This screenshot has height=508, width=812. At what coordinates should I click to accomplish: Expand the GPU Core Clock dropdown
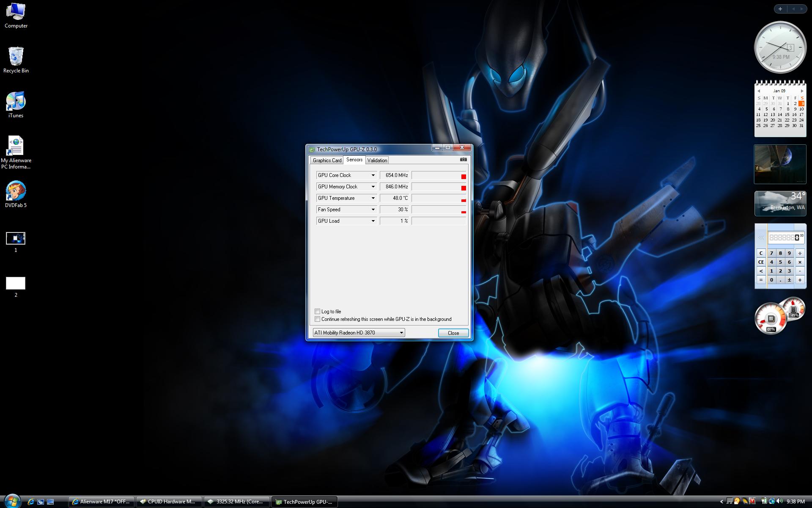373,175
